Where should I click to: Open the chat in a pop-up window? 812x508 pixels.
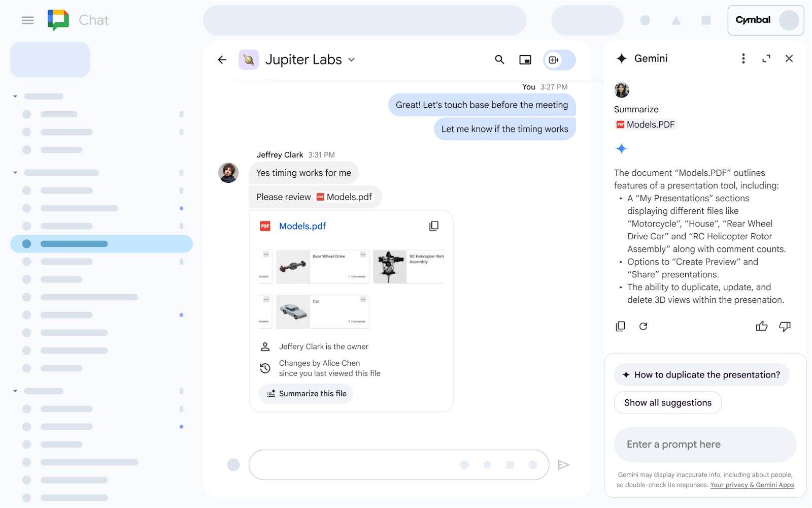coord(525,59)
